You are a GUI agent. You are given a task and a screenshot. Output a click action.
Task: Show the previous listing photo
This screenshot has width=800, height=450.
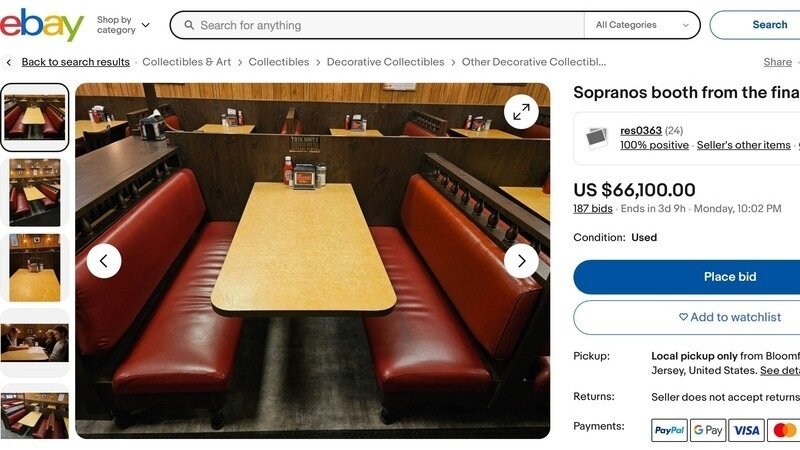tap(104, 261)
